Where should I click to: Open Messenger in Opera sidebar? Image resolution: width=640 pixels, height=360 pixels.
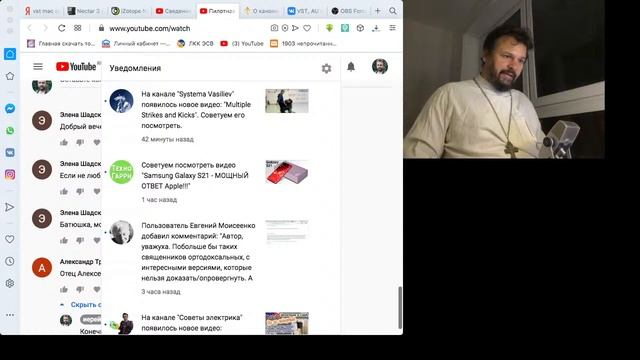click(10, 109)
